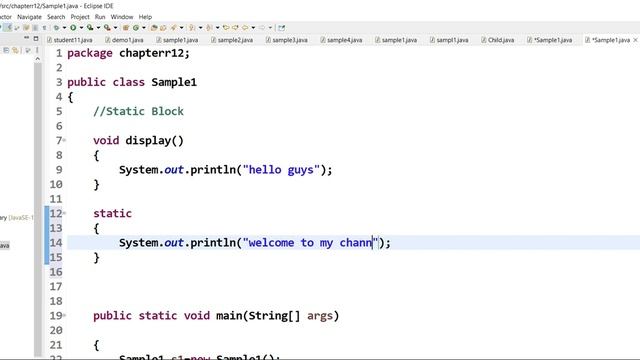Open the Project menu
The width and height of the screenshot is (640, 360).
80,17
